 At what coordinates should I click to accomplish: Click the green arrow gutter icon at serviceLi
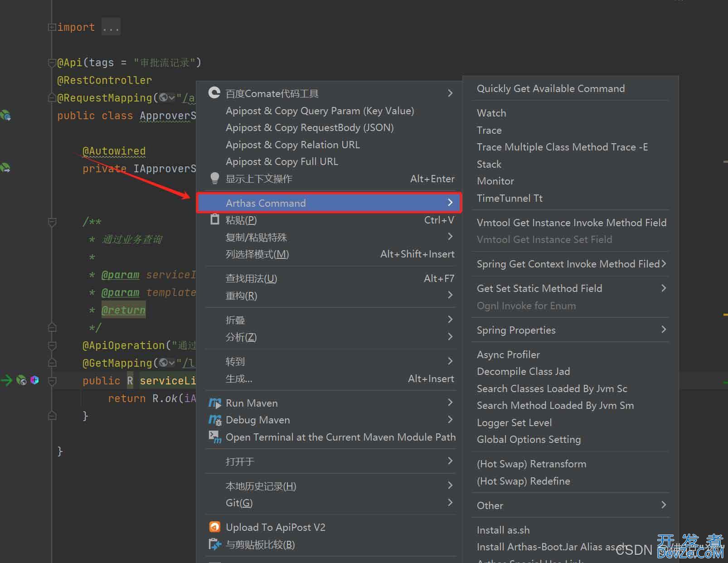[x=7, y=380]
